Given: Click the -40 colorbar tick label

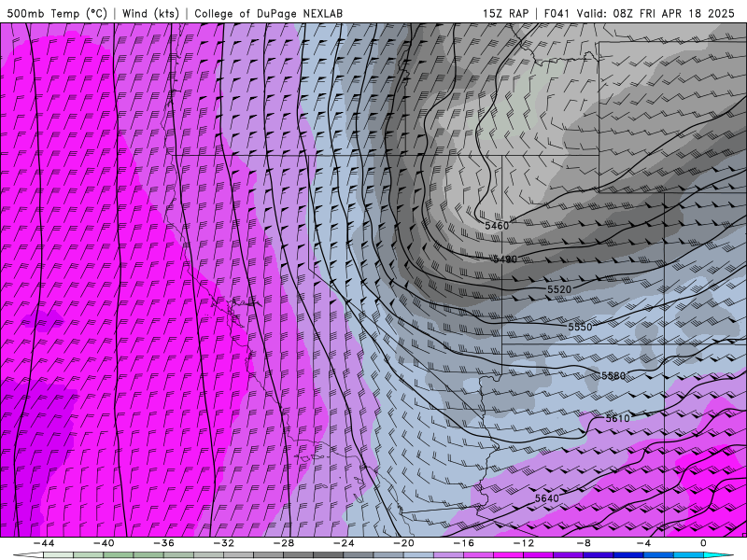Looking at the screenshot, I should [x=104, y=543].
